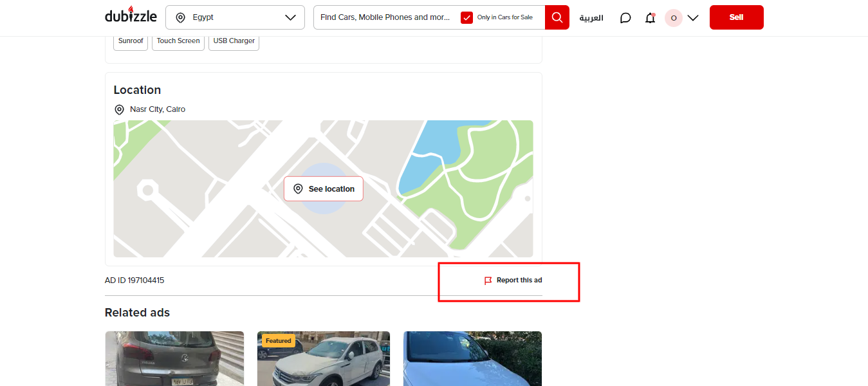Toggle the Touch Screen feature chip
Screen dimensions: 868x386
point(178,41)
